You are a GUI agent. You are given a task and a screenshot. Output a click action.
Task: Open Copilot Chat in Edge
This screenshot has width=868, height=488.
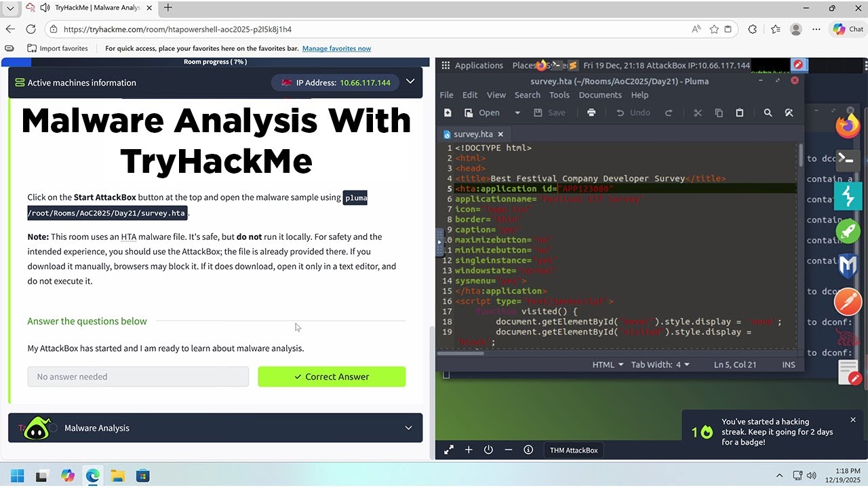pos(848,29)
